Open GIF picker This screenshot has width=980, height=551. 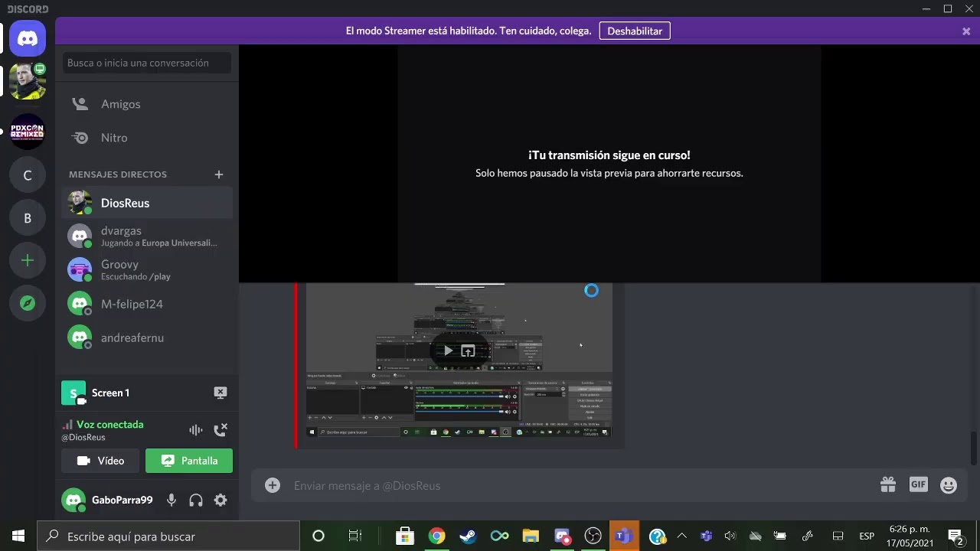point(918,484)
